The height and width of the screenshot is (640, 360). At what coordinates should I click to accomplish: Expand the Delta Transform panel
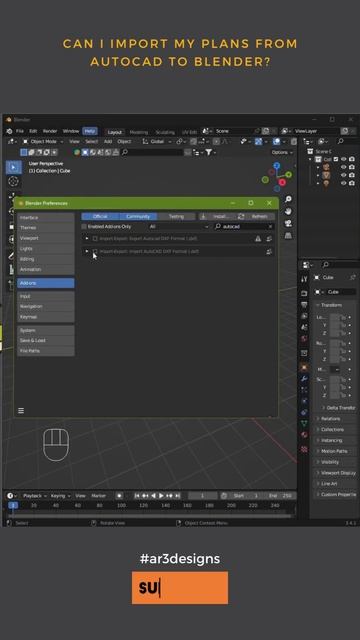pos(339,408)
